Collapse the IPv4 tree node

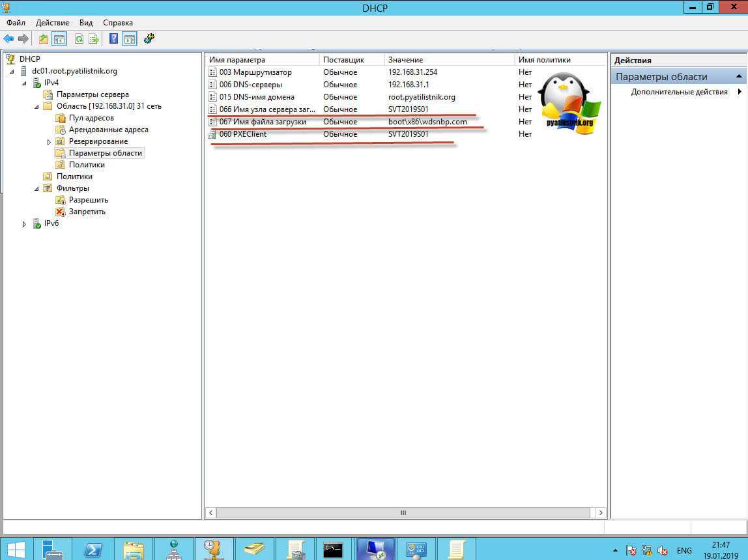pyautogui.click(x=24, y=83)
